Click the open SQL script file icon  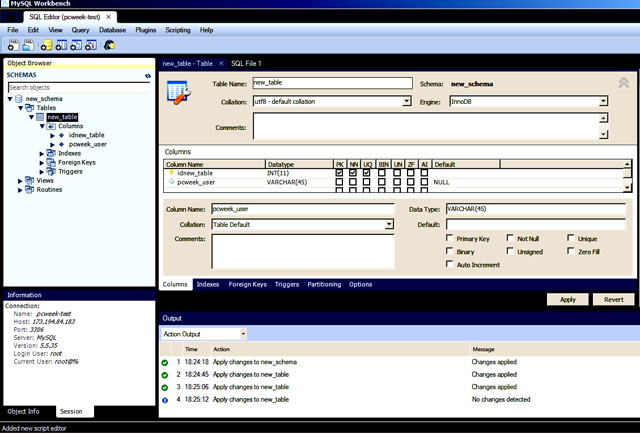point(28,45)
